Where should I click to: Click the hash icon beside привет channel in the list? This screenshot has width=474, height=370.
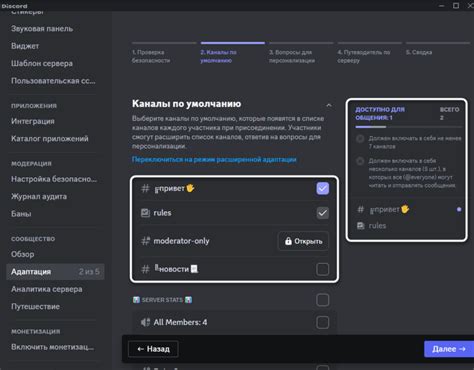[x=145, y=189]
